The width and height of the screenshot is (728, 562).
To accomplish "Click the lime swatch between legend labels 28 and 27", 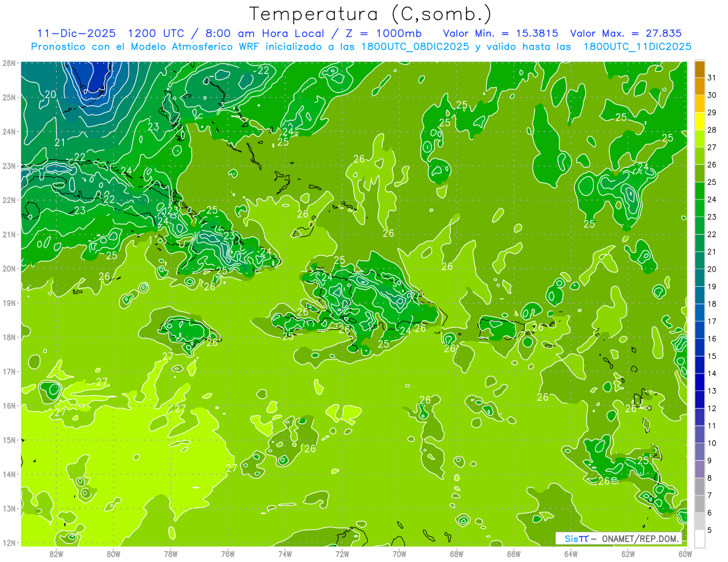I will (699, 138).
